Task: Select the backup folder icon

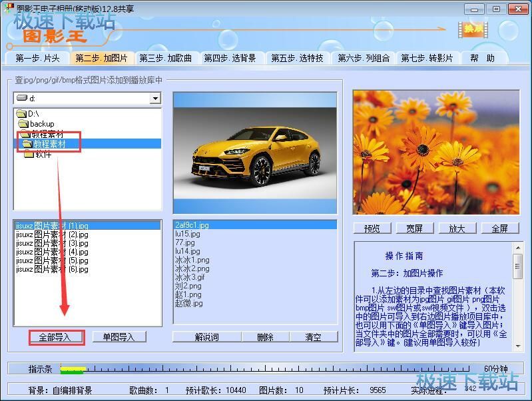Action: (x=23, y=124)
